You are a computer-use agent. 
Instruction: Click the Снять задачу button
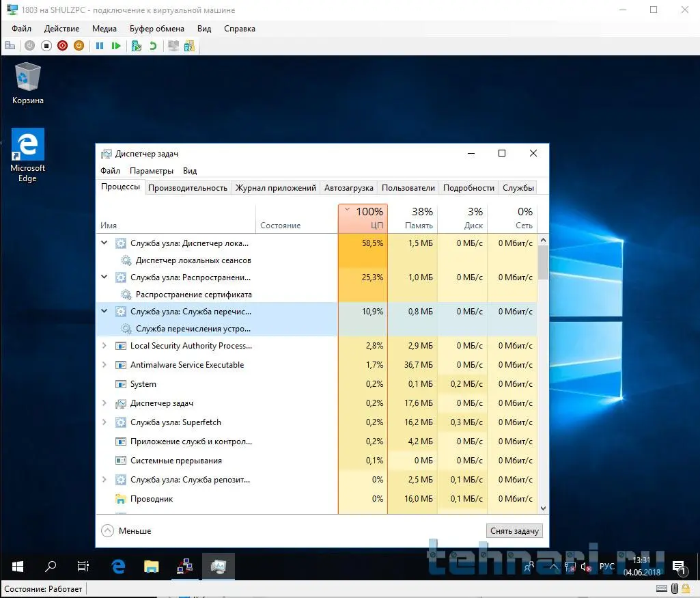[x=514, y=531]
